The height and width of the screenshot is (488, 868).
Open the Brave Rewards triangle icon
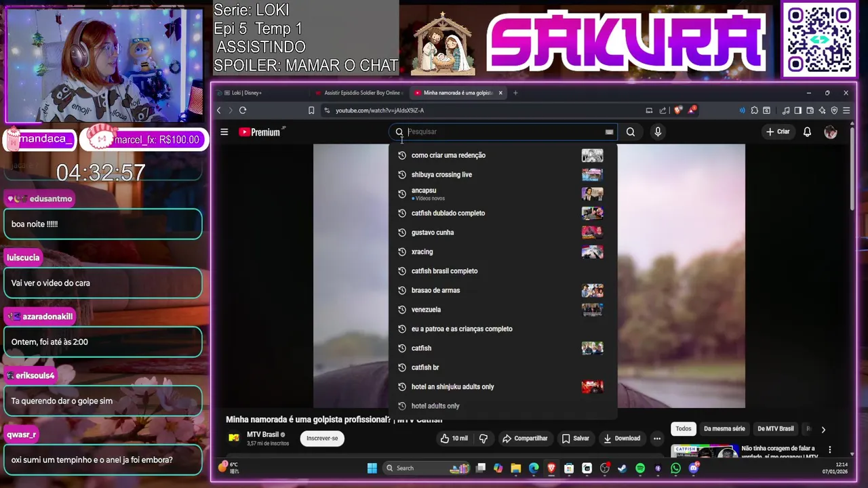coord(692,110)
